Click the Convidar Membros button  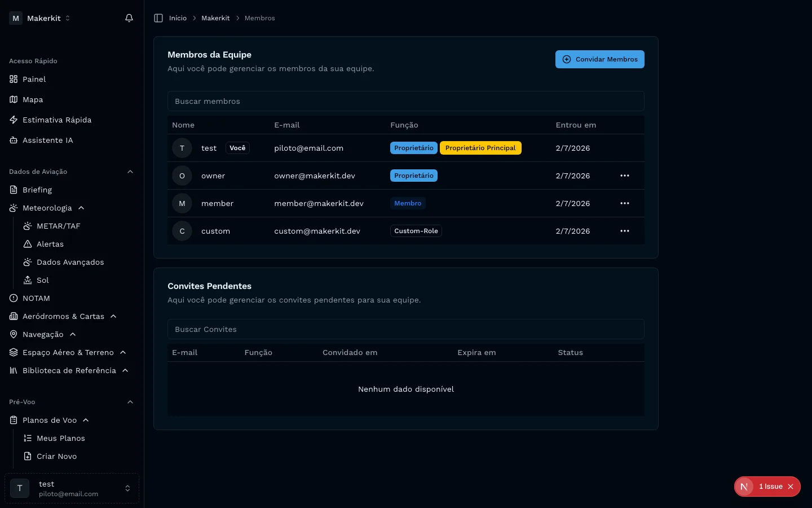tap(599, 59)
